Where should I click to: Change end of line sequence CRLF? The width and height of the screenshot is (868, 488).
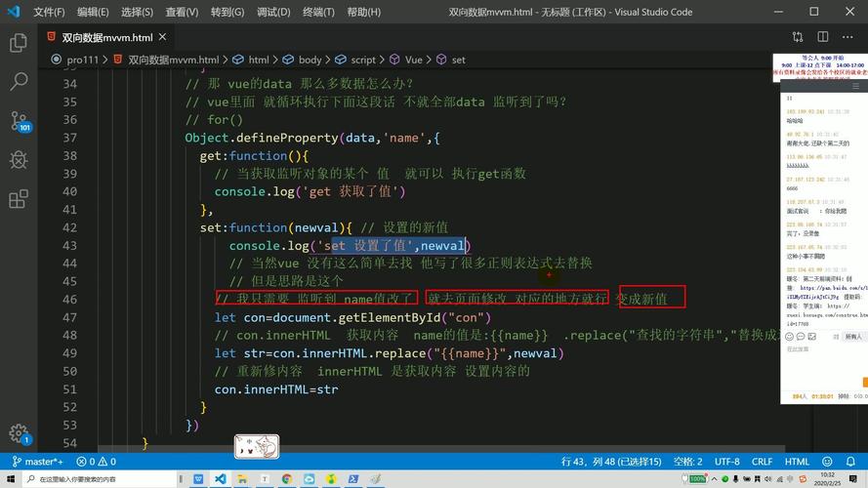[x=762, y=462]
